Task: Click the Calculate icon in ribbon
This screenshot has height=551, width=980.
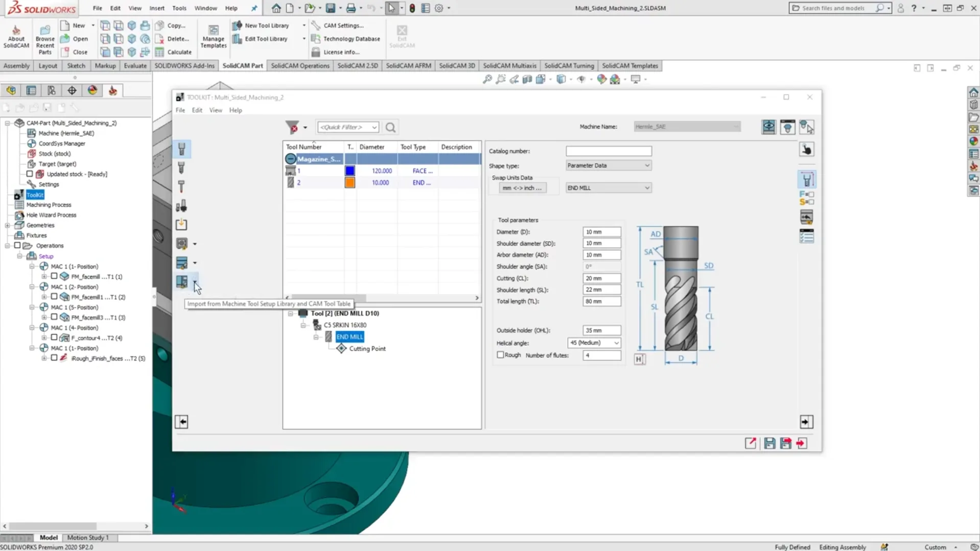Action: (159, 52)
